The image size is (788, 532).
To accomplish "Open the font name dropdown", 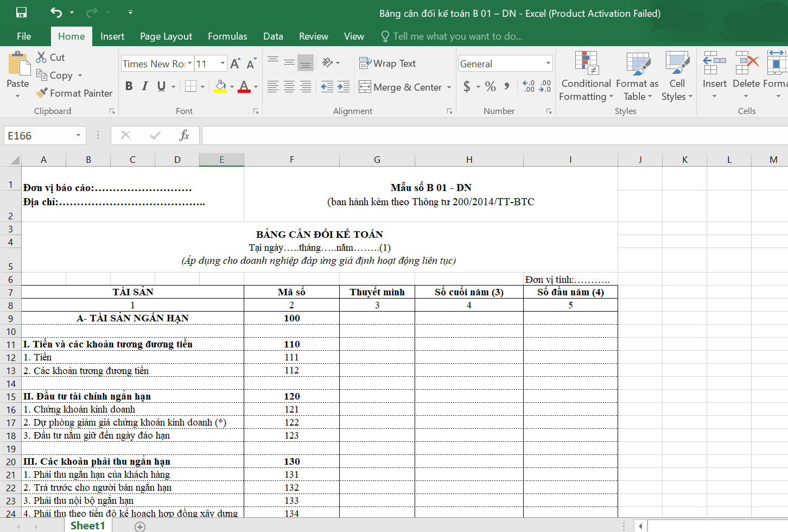I will [190, 64].
